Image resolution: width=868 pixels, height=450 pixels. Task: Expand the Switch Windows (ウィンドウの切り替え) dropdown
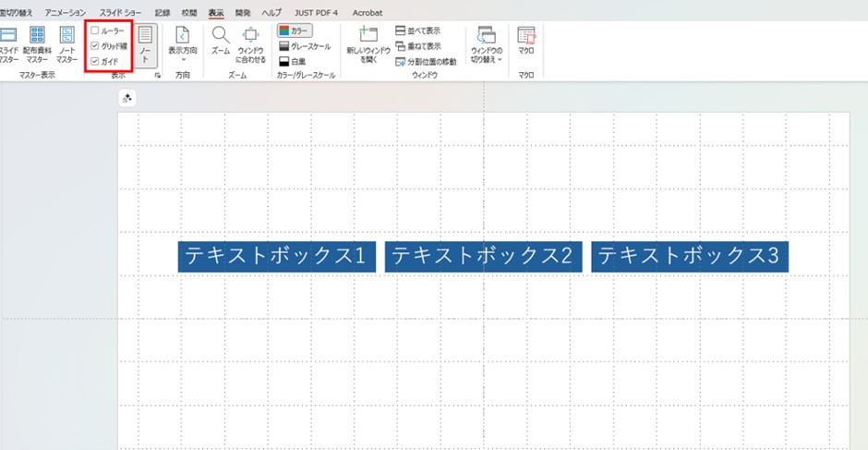(487, 44)
